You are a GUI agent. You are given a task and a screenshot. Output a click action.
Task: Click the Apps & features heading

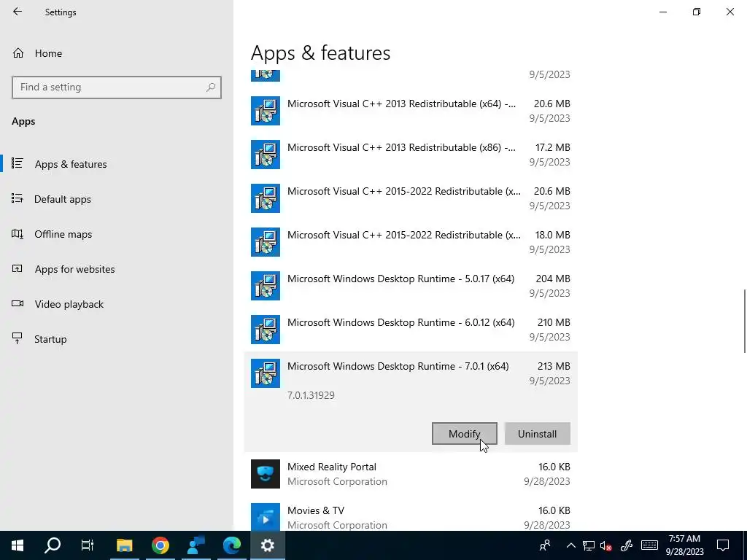321,52
